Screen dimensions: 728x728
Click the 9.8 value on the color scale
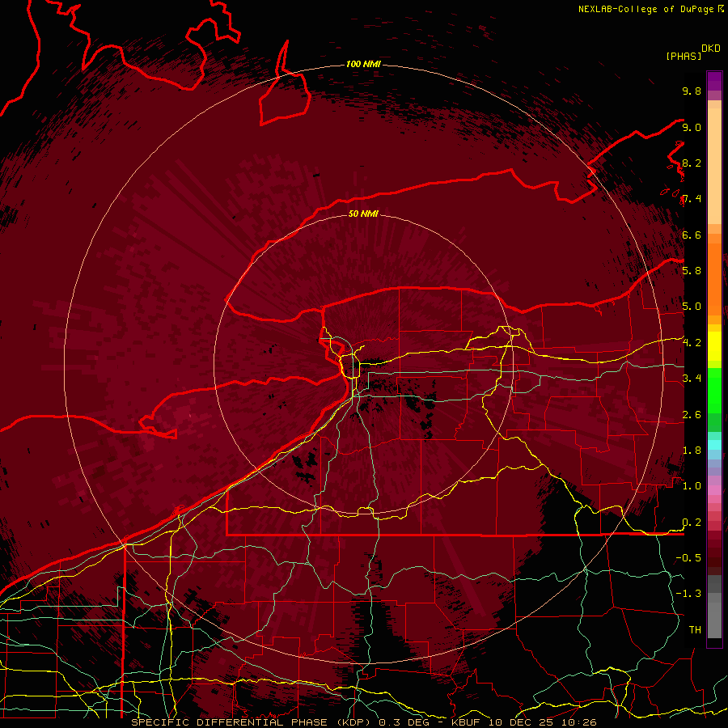tap(692, 91)
